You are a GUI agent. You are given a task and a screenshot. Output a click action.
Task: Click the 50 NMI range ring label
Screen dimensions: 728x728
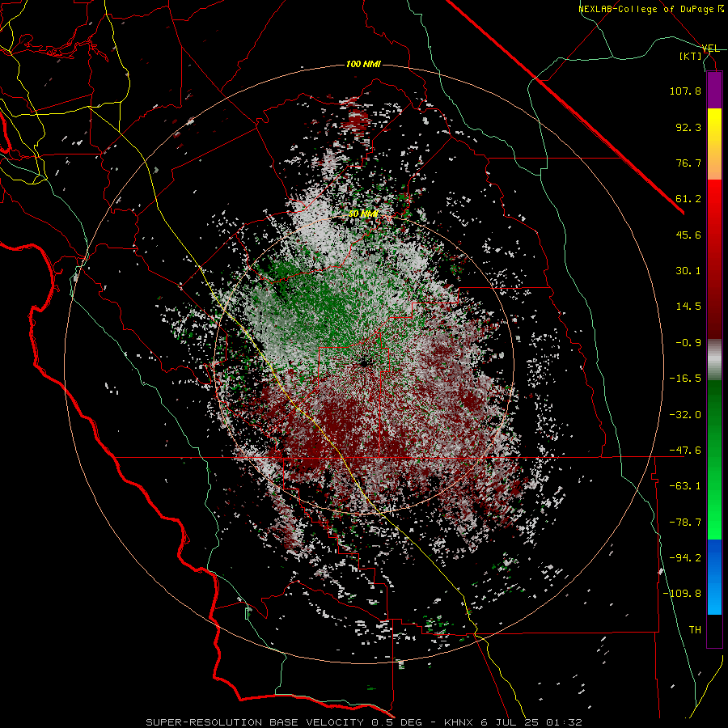[x=363, y=214]
